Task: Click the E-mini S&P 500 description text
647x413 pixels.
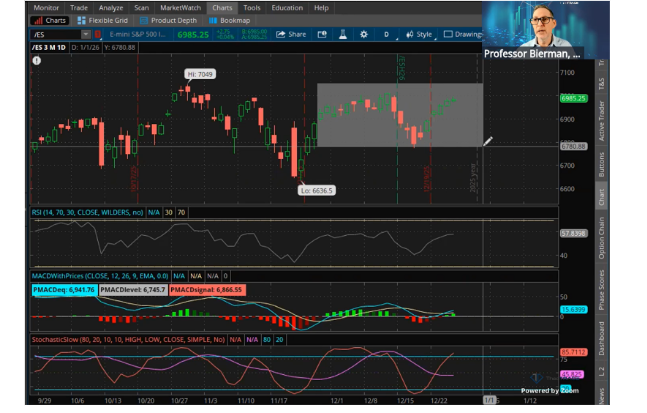Action: pos(137,34)
